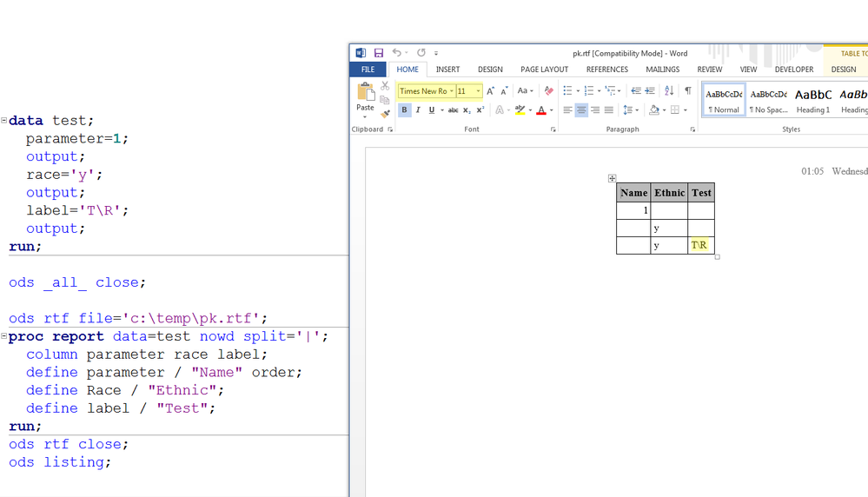Select the Format Painter brush icon
868x497 pixels.
click(385, 113)
